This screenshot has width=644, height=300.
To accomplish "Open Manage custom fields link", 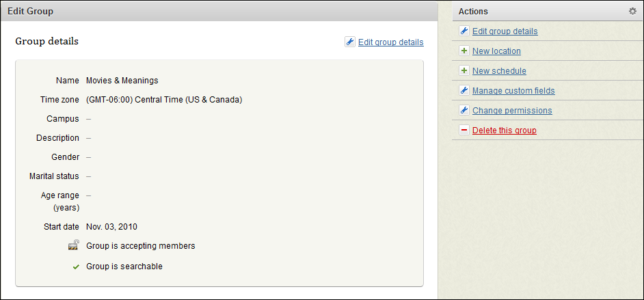I will [513, 91].
